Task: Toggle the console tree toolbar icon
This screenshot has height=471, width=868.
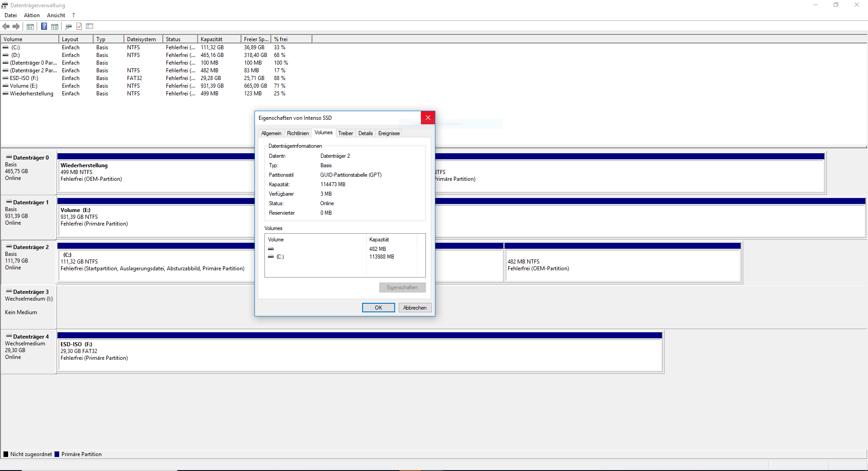Action: (x=30, y=26)
